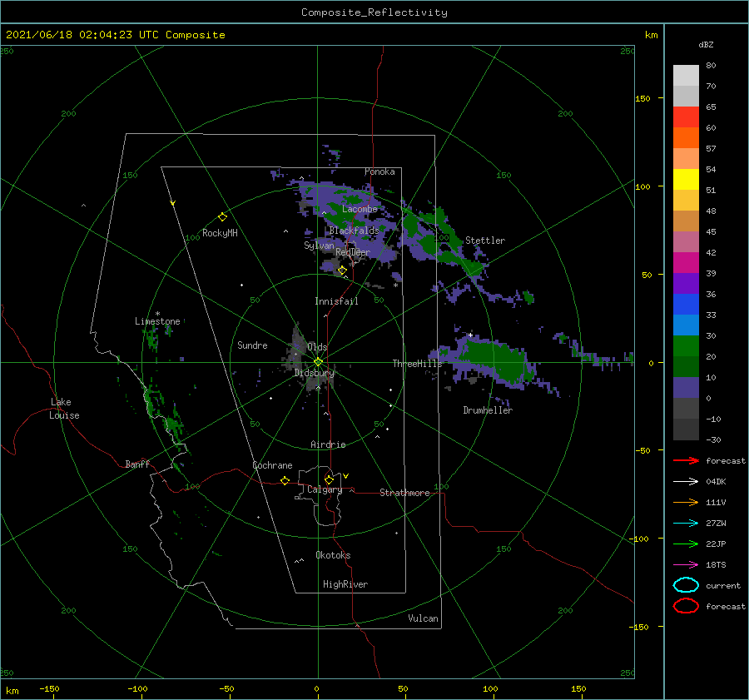
Task: Click the cyan 27ZW arrow icon
Action: (686, 524)
